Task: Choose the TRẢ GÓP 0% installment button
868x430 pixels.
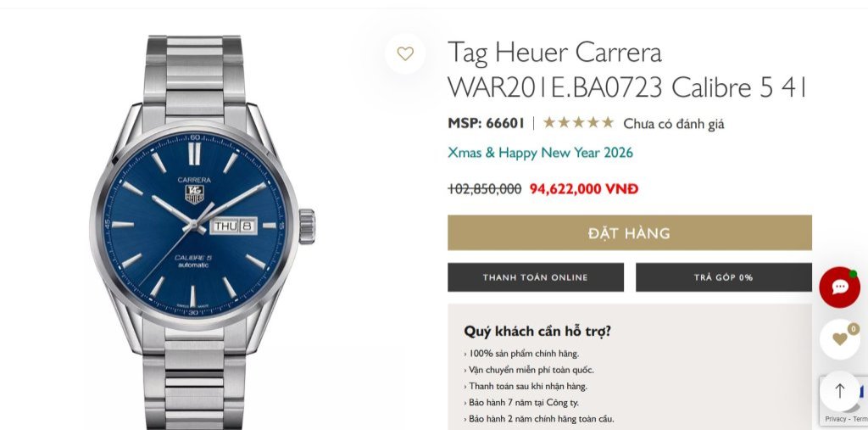Action: coord(724,277)
